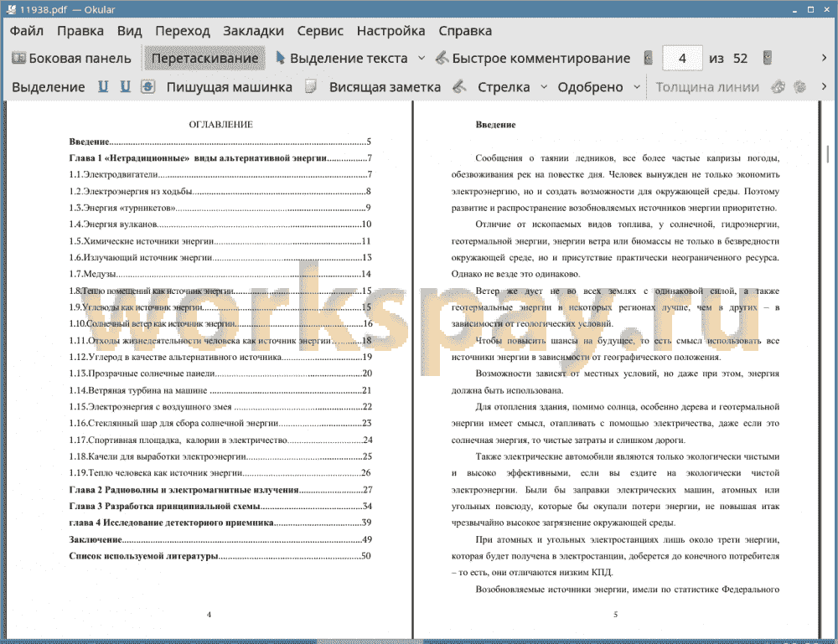Open the Справка menu
The image size is (838, 644).
465,31
